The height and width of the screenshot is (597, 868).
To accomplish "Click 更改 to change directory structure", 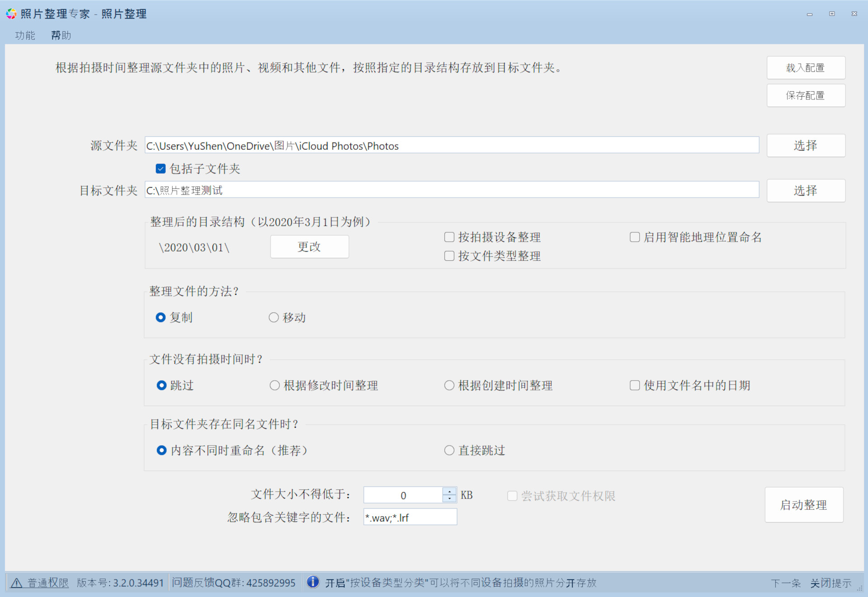I will click(x=309, y=247).
